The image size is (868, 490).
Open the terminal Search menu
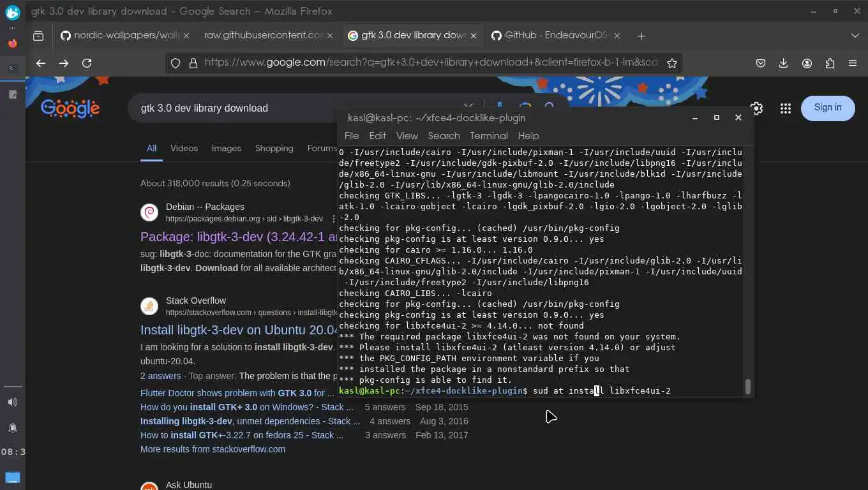(x=444, y=136)
